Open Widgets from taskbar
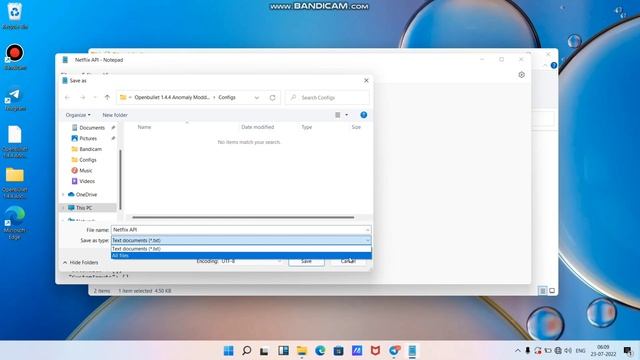 (x=283, y=351)
